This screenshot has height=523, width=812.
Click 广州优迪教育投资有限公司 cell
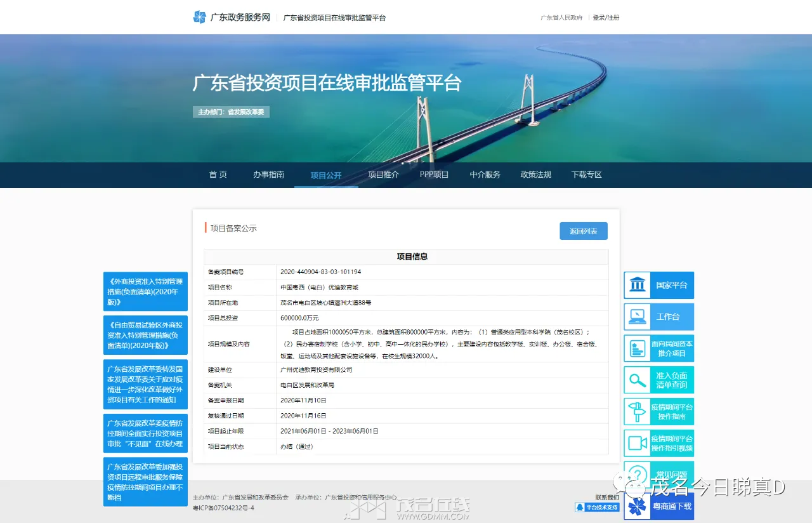[316, 370]
